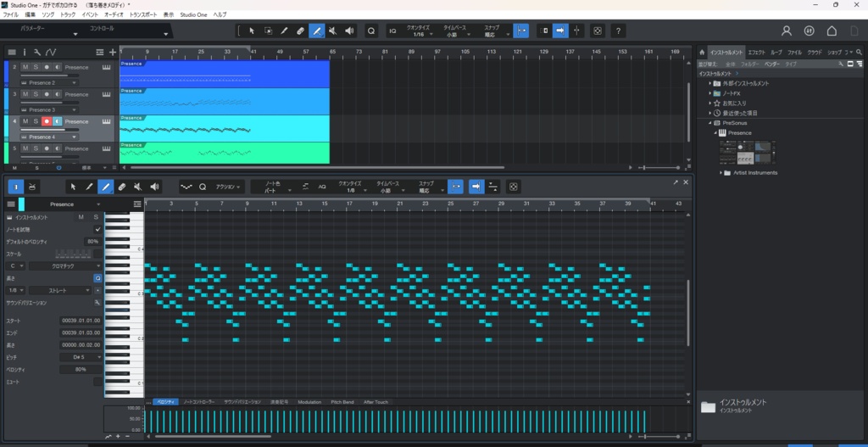868x447 pixels.
Task: Adjust track 4 volume fader
Action: (50, 130)
